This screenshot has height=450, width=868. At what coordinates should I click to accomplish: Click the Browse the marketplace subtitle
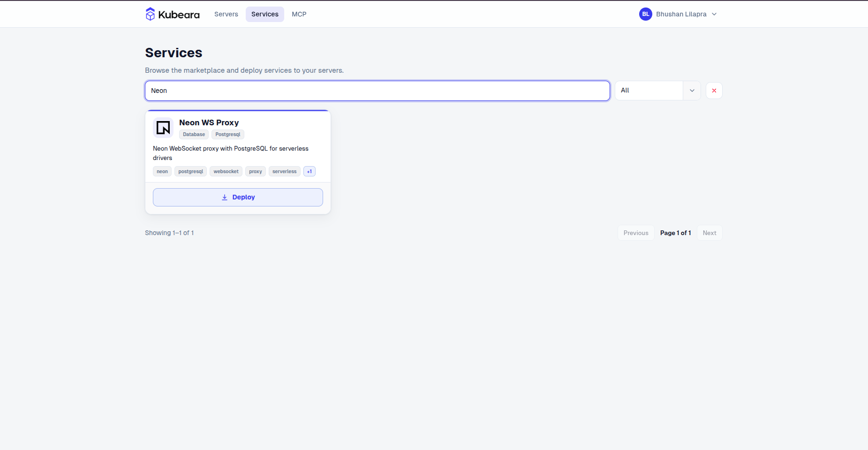coord(244,70)
